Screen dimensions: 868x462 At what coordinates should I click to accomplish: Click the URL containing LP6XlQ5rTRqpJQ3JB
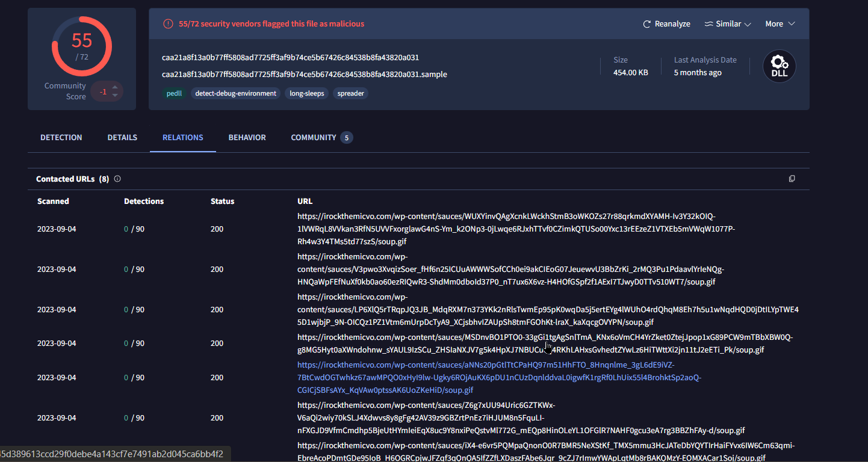coord(548,310)
